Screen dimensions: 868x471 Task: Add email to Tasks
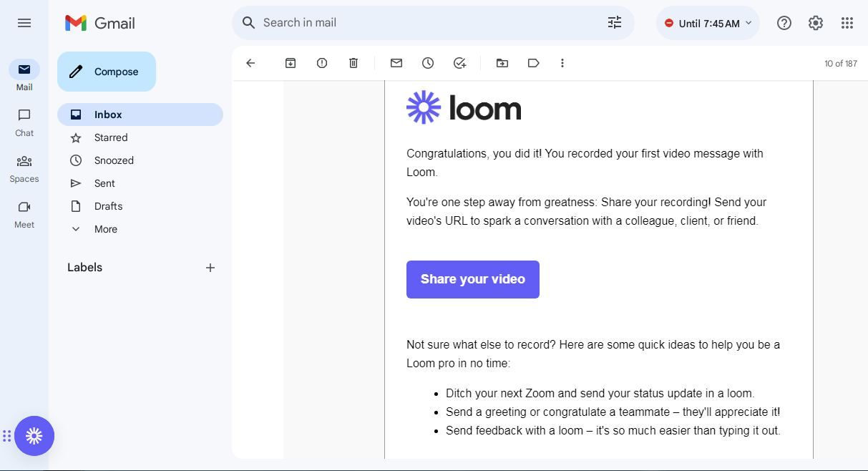[x=459, y=63]
